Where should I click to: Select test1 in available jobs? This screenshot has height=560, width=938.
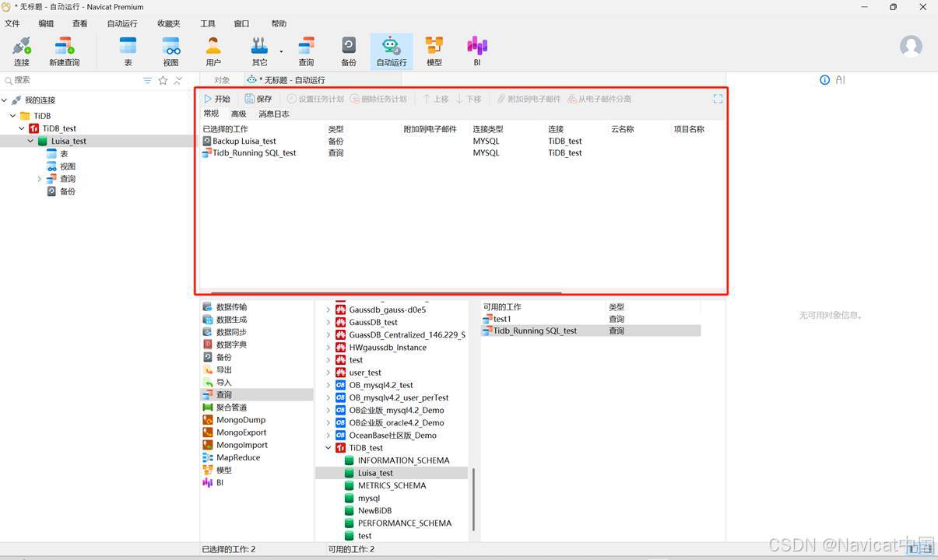coord(591,319)
